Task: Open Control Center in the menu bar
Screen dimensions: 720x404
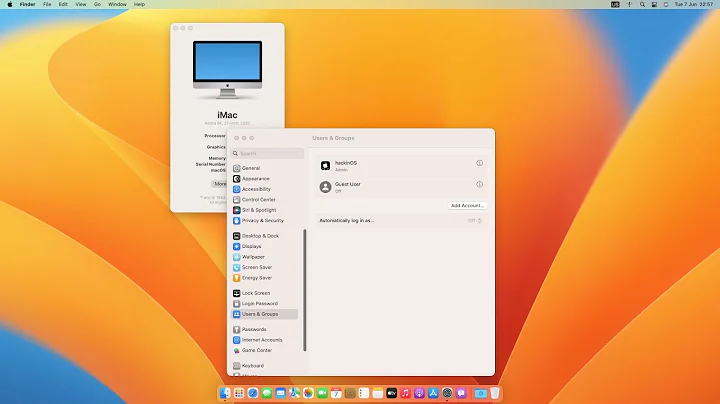Action: (654, 4)
